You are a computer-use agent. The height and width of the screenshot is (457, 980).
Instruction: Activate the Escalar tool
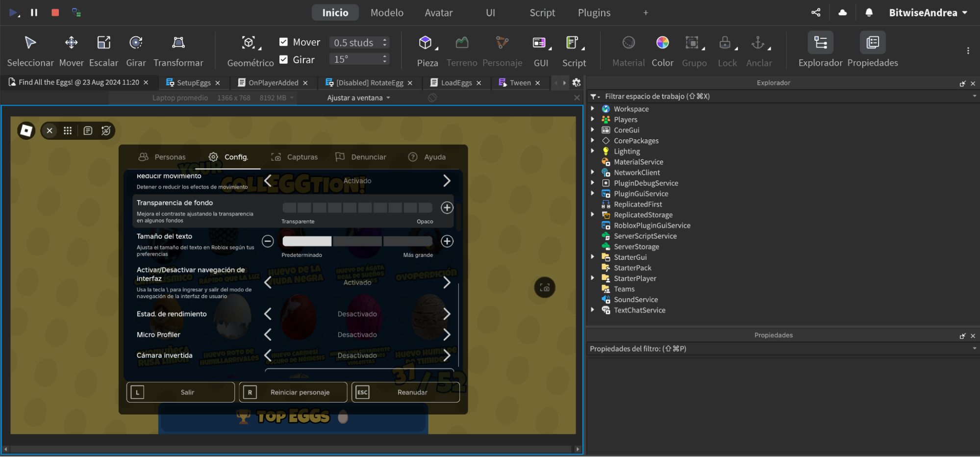pos(103,49)
